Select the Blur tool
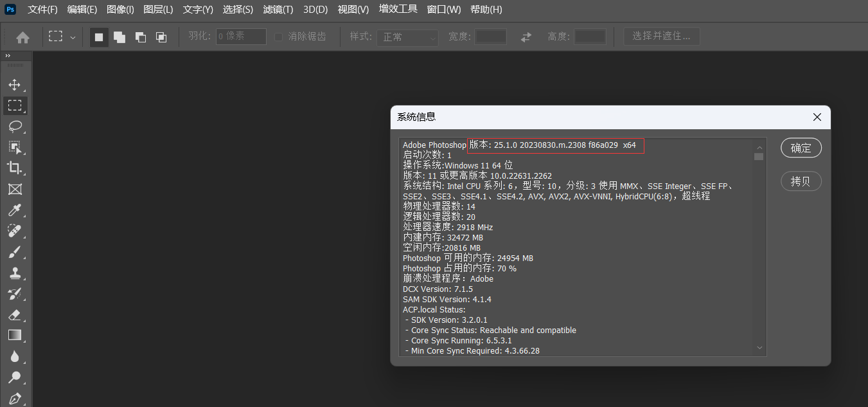 tap(15, 356)
